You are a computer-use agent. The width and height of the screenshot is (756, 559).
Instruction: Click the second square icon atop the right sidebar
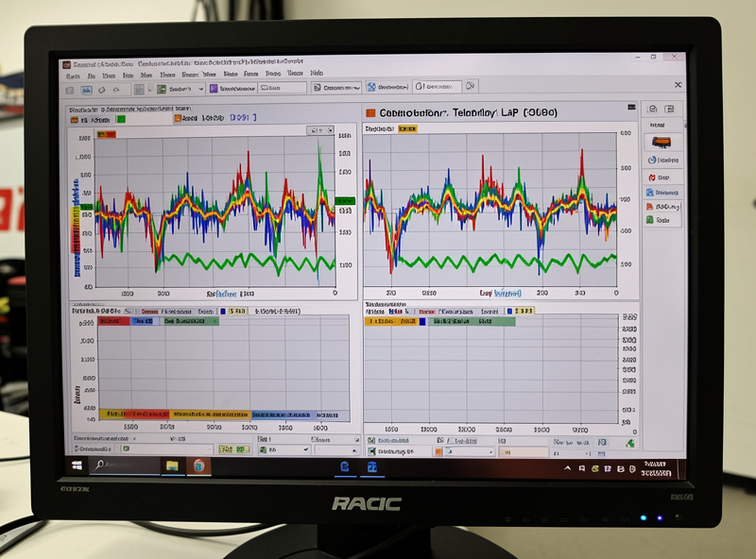tap(669, 110)
